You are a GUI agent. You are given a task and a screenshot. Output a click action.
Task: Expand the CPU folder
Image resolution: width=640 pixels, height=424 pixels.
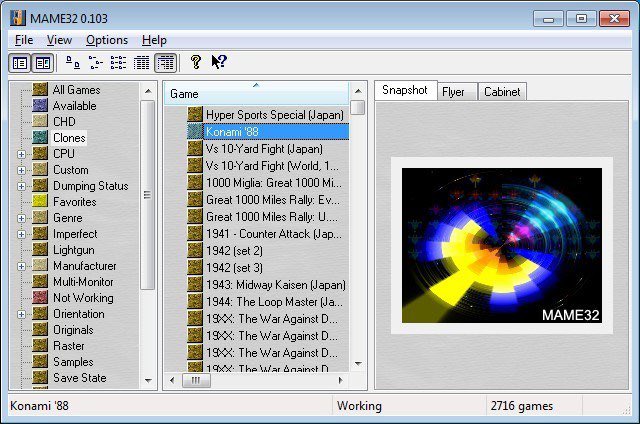[x=22, y=154]
